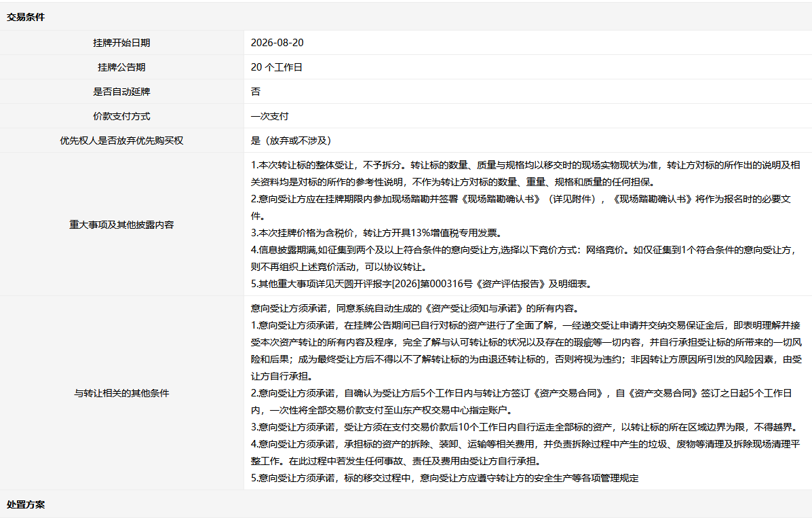812x518 pixels.
Task: Click condition 4 about 拆除、装卸、运输 costs
Action: pyautogui.click(x=526, y=452)
